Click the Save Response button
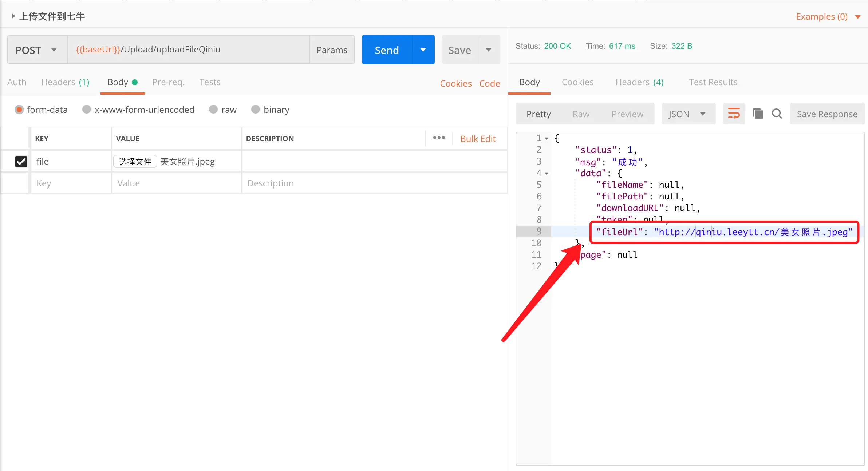This screenshot has width=868, height=471. point(827,114)
